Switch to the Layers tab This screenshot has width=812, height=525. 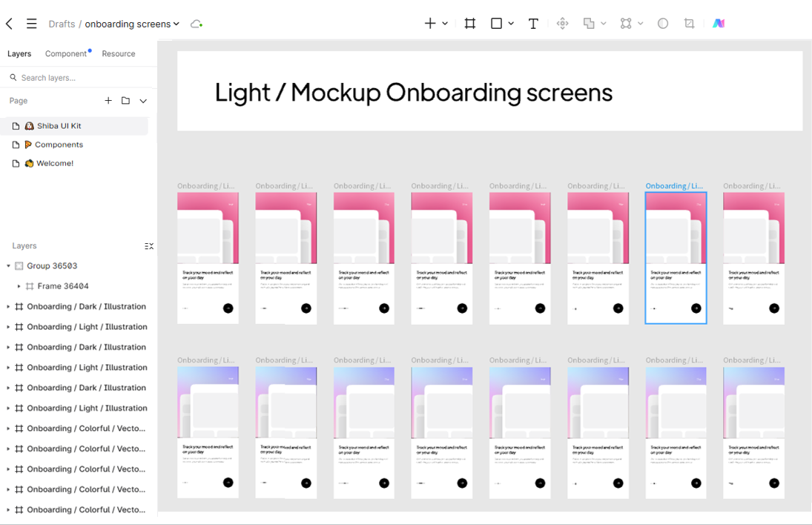tap(19, 53)
